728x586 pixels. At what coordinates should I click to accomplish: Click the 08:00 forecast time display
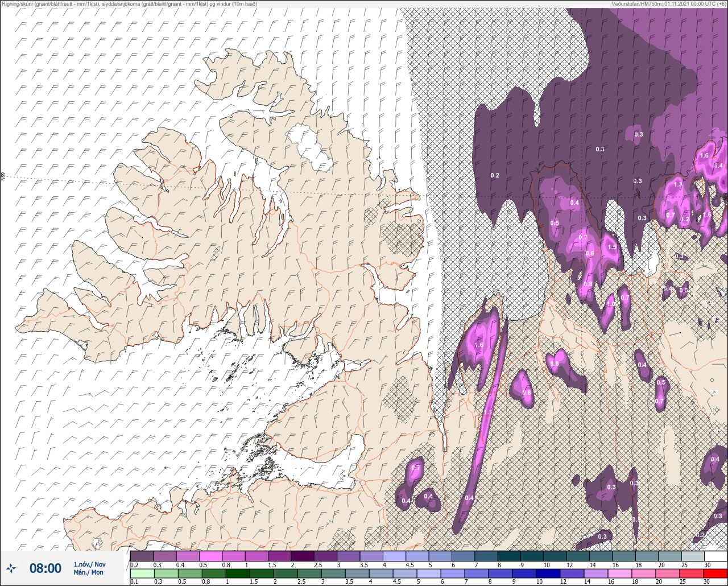point(45,568)
